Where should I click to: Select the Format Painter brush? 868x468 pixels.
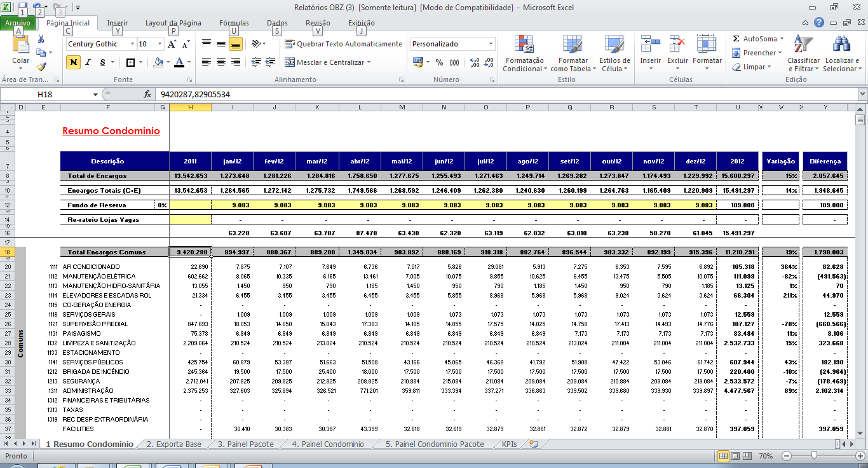[41, 66]
